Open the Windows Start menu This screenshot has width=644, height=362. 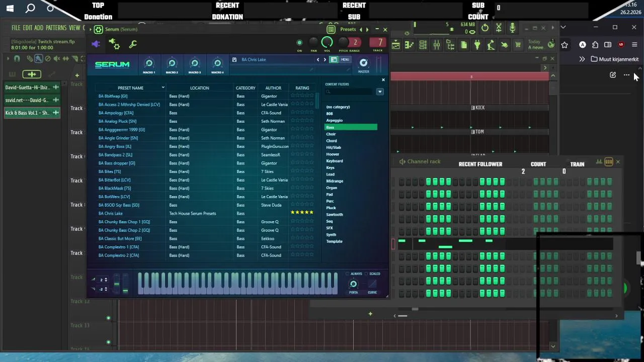point(10,8)
